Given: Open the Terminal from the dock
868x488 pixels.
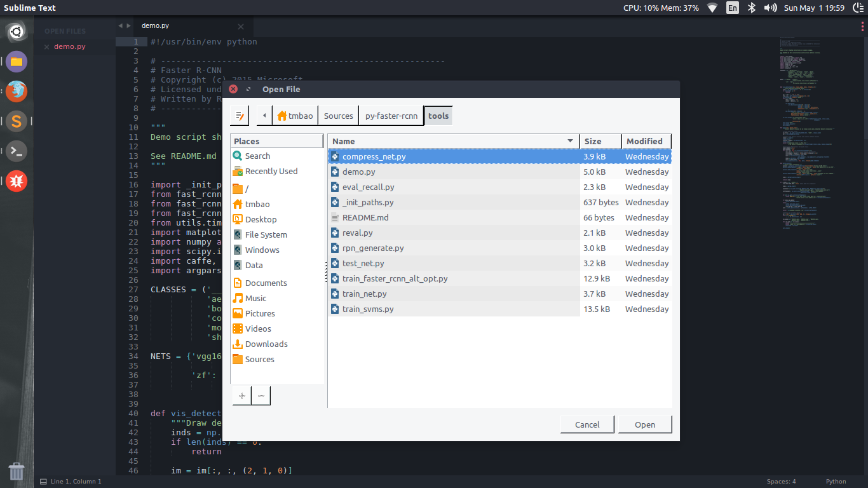Looking at the screenshot, I should [x=17, y=151].
